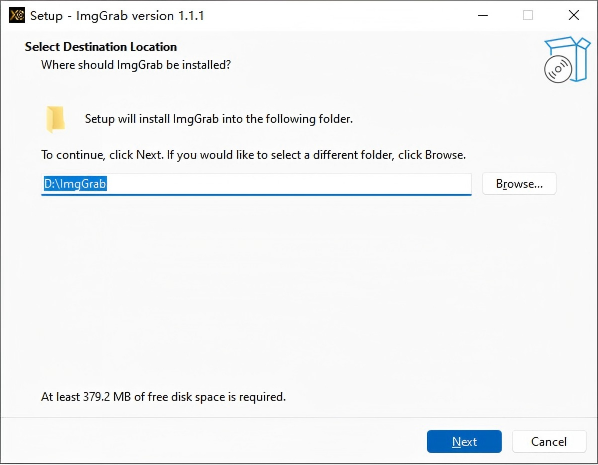
Task: Click the disc inside the installer icon
Action: pos(558,69)
